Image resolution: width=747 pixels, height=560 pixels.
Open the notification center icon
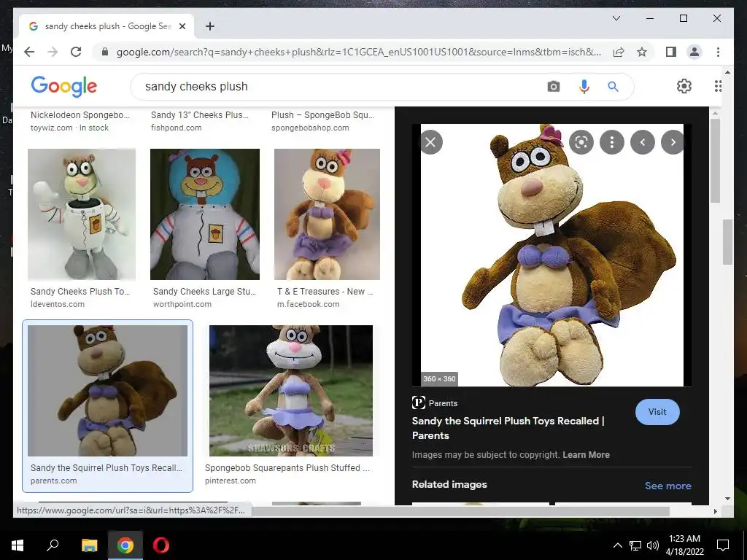click(723, 545)
